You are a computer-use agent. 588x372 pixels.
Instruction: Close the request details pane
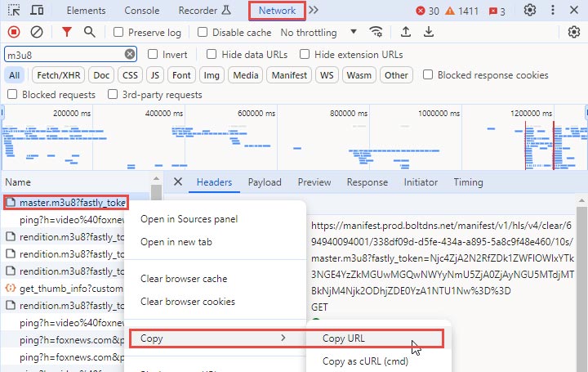tap(178, 182)
